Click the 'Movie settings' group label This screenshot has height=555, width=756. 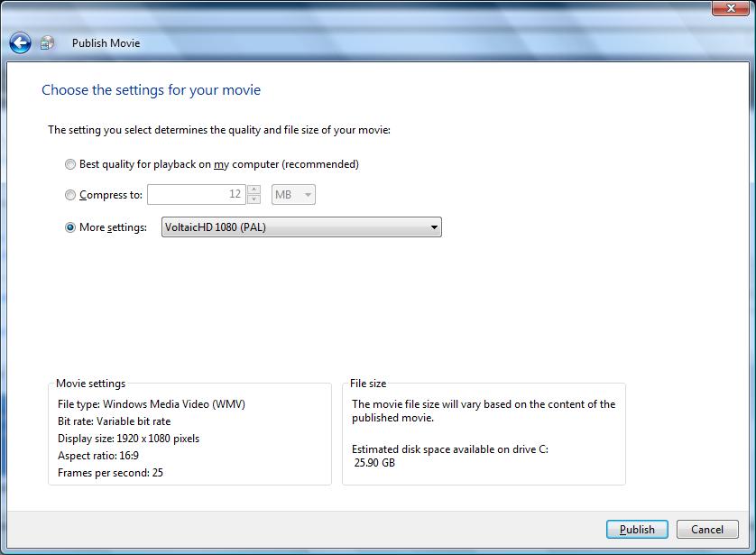click(90, 384)
